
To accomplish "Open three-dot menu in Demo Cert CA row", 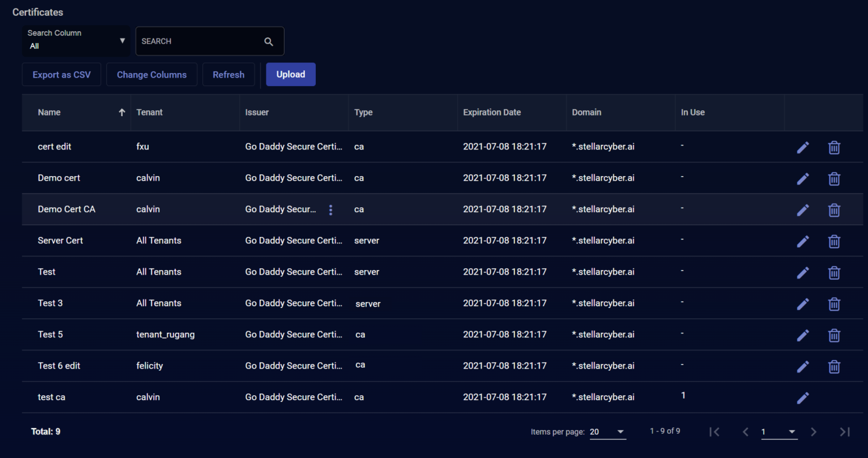I will click(x=331, y=209).
